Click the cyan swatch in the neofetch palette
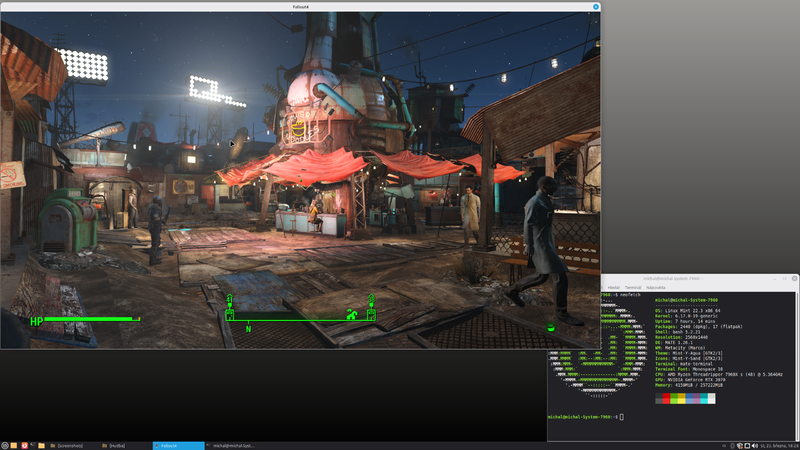The image size is (800, 450). [x=704, y=398]
